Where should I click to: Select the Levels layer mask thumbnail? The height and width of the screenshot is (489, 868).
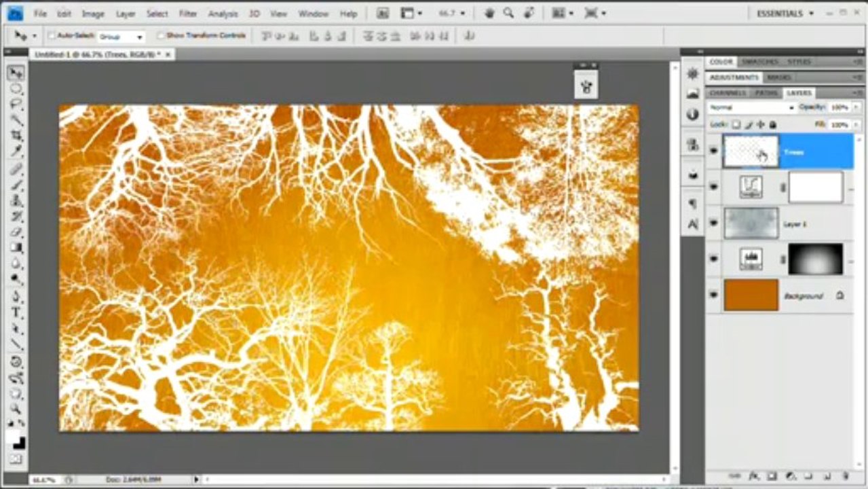click(x=816, y=259)
